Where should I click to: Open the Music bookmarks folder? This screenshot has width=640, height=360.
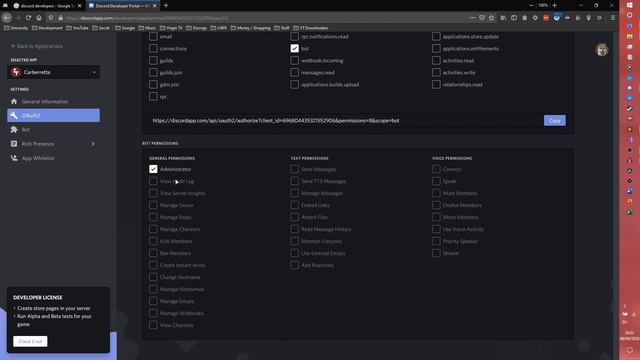click(x=147, y=28)
